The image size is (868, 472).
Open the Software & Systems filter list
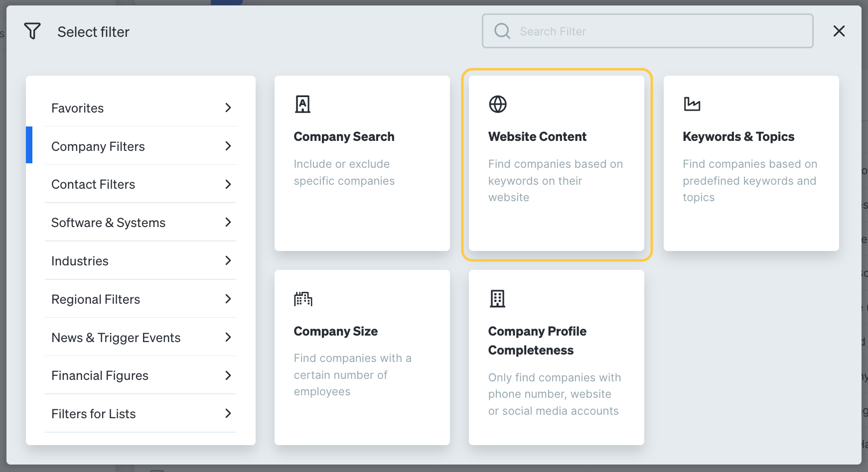141,223
